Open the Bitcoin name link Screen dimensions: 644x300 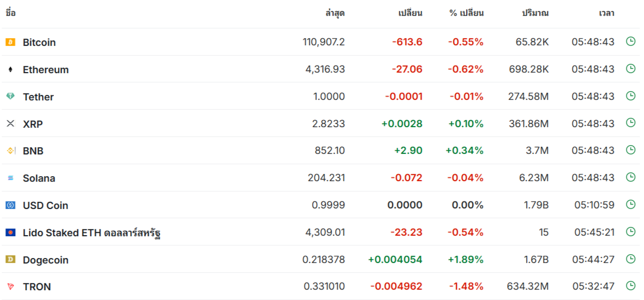point(39,42)
